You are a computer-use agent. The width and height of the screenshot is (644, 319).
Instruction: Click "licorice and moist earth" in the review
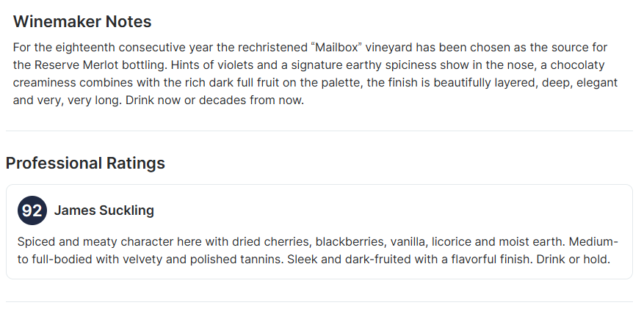[498, 241]
